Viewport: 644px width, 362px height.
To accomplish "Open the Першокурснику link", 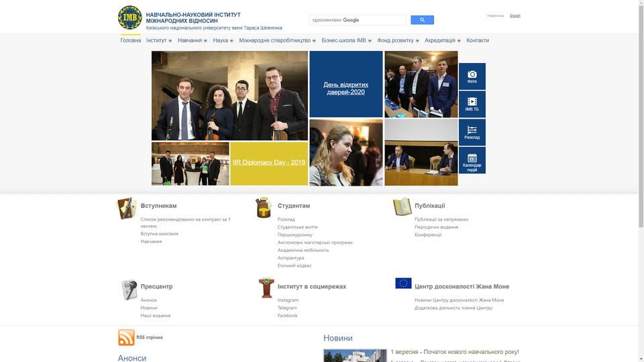I will click(x=295, y=235).
